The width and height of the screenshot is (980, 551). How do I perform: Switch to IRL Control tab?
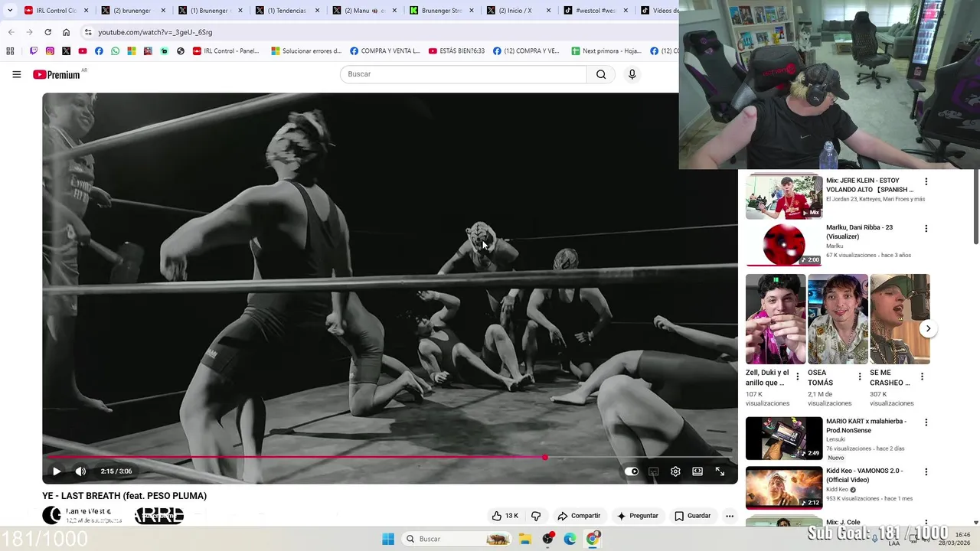57,11
